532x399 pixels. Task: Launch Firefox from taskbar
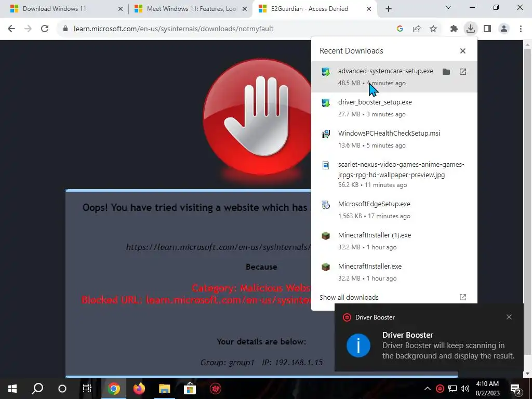(139, 389)
